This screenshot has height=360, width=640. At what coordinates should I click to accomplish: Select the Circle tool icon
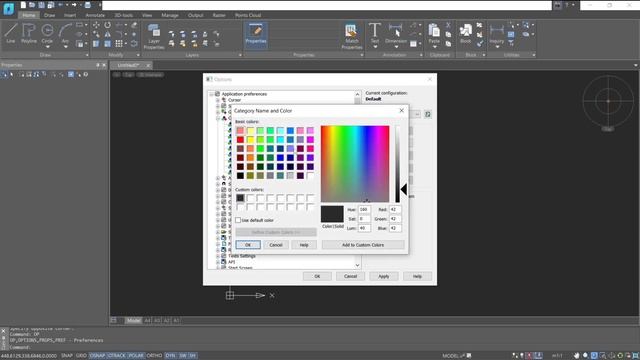point(47,31)
